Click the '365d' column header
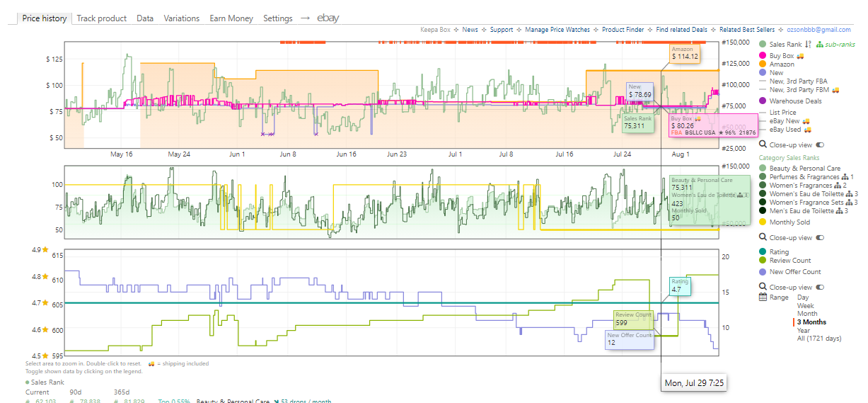The image size is (868, 403). 122,392
